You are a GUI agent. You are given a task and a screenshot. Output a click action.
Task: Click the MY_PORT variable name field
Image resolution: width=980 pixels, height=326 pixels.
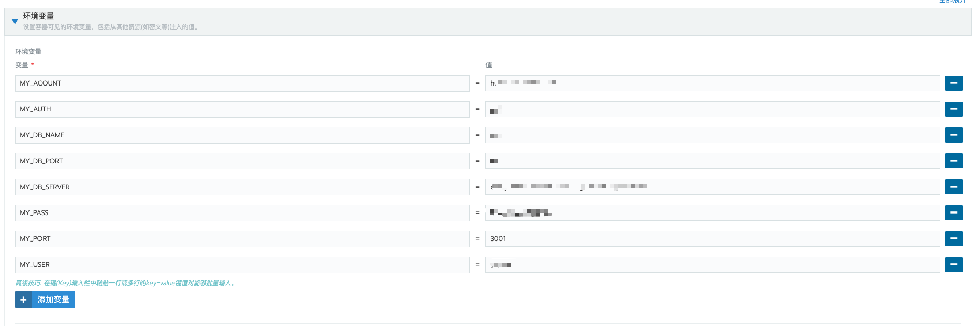[242, 238]
